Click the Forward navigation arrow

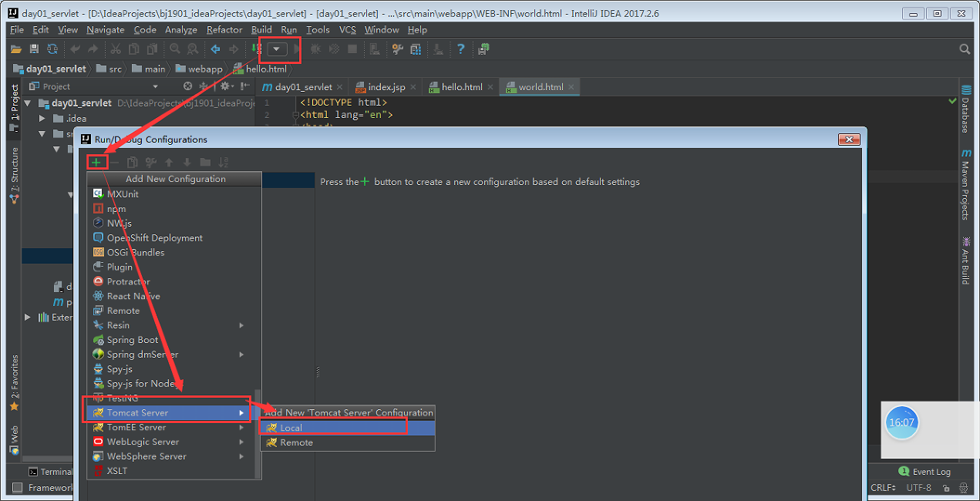coord(234,49)
